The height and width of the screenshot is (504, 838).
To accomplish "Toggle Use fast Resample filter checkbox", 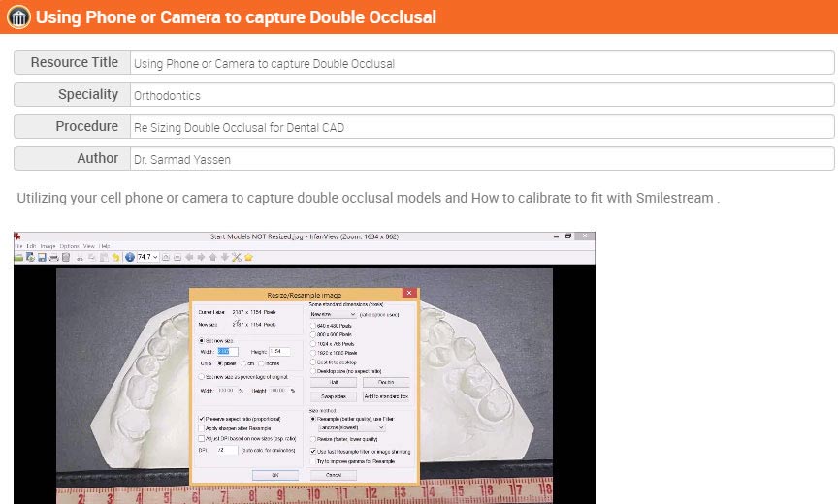I will (x=313, y=452).
